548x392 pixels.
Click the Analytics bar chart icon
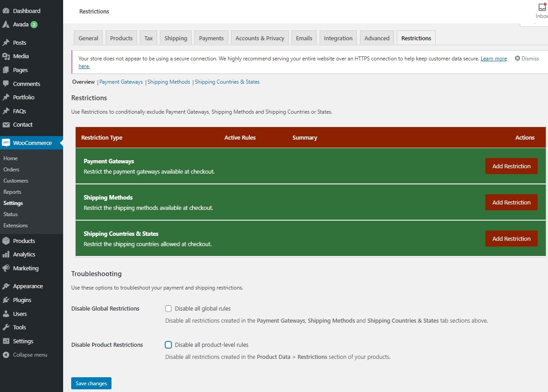tap(6, 254)
